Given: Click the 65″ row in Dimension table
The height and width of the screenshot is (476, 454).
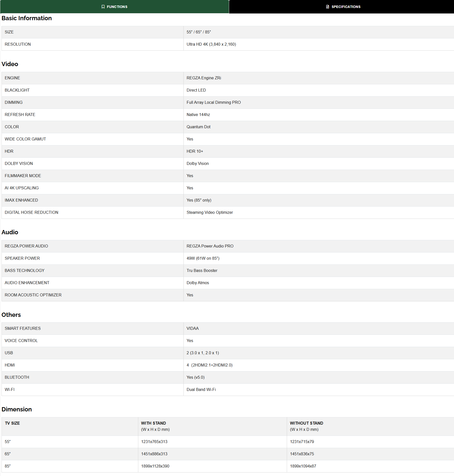Looking at the screenshot, I should click(x=228, y=454).
